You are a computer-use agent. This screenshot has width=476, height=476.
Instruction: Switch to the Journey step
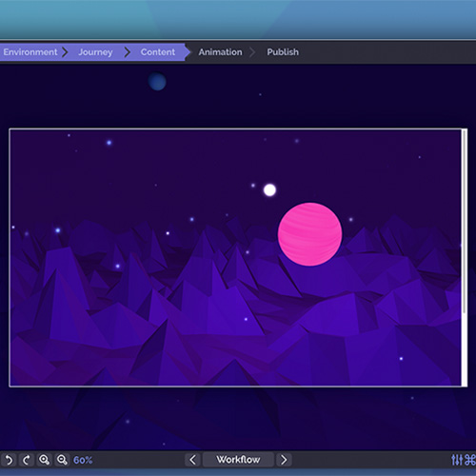[x=95, y=52]
